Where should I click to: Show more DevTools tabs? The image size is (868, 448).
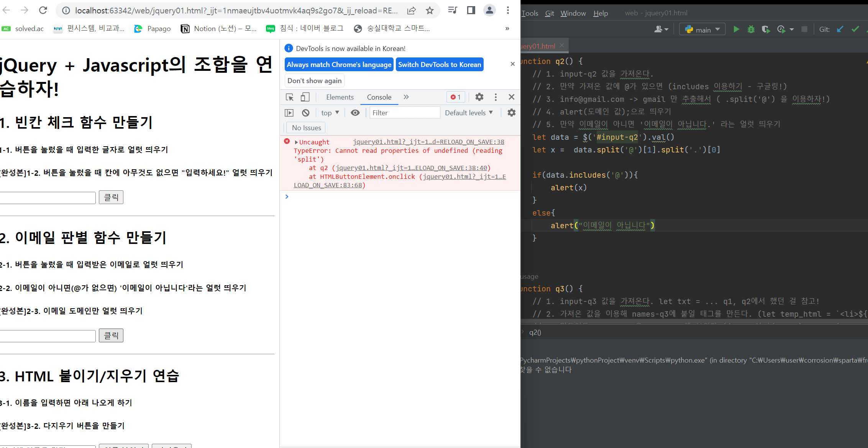click(406, 97)
